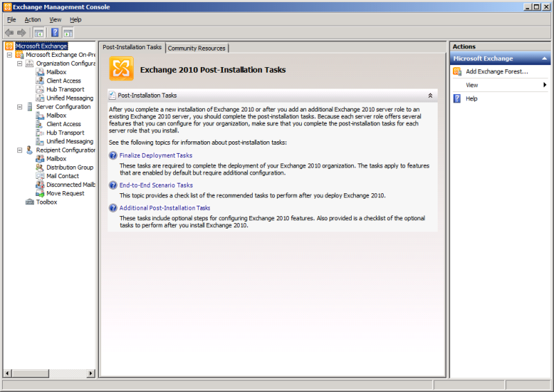The image size is (554, 392).
Task: Click the Show/Hide Console Tree toolbar icon
Action: [x=39, y=33]
